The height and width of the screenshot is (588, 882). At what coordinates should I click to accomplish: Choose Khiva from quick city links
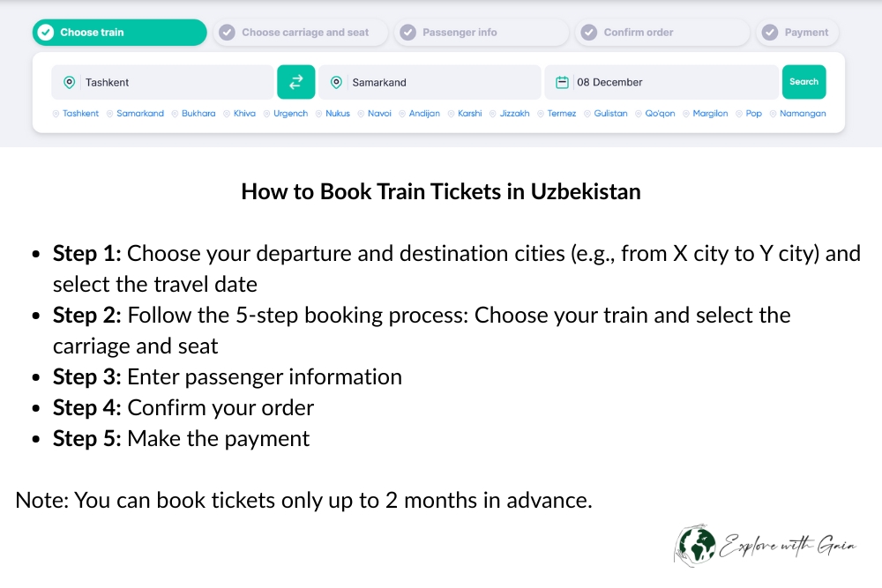coord(244,114)
